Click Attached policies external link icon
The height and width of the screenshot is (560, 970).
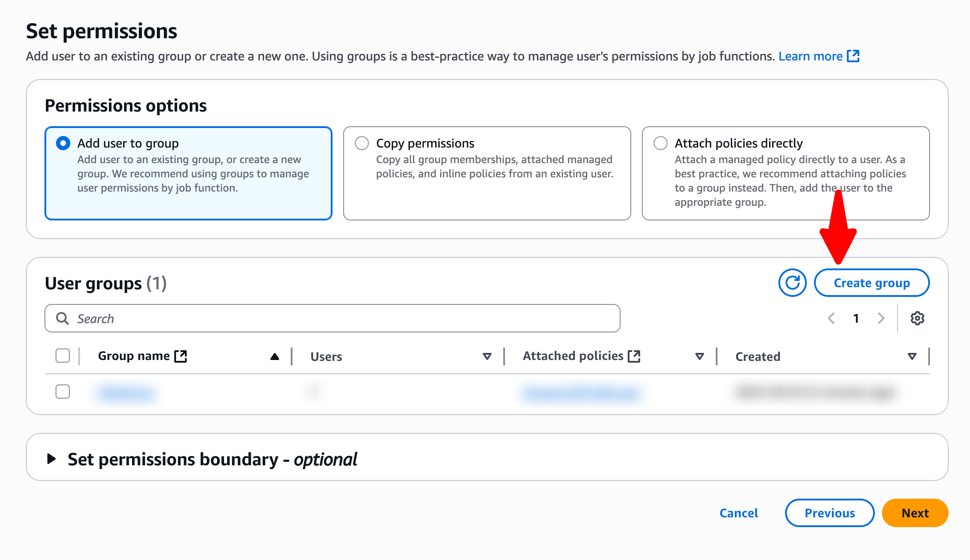point(634,356)
